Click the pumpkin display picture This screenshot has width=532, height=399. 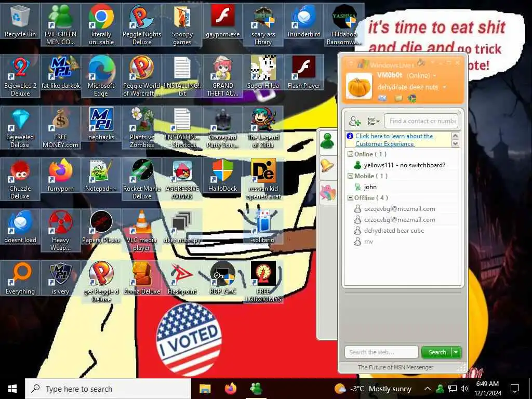pyautogui.click(x=358, y=86)
